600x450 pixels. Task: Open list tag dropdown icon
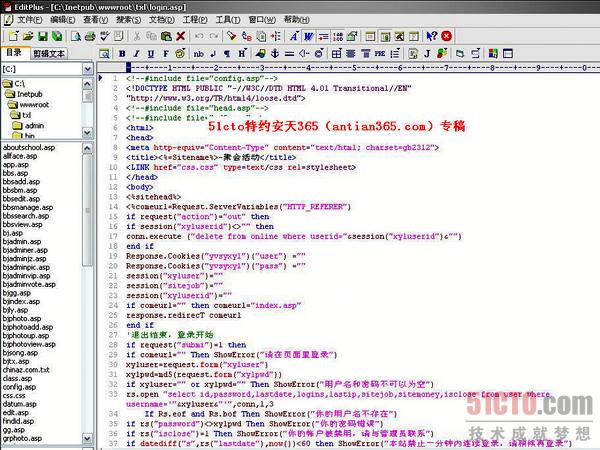(x=395, y=54)
